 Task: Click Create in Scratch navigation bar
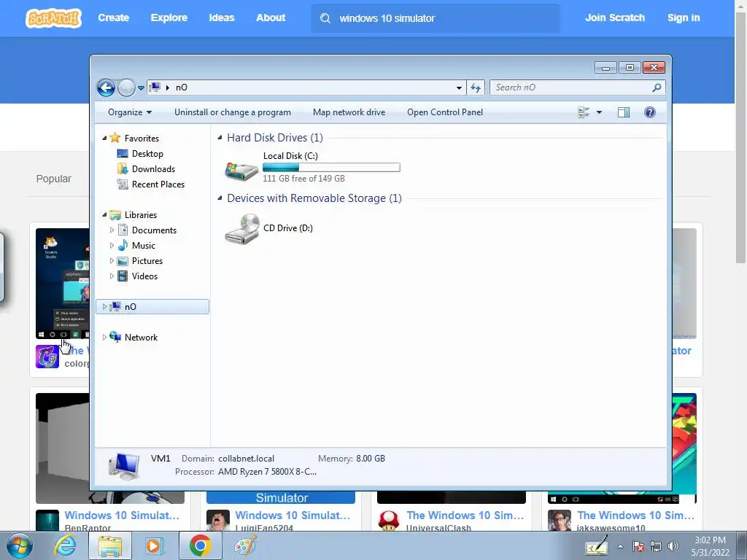pos(113,17)
